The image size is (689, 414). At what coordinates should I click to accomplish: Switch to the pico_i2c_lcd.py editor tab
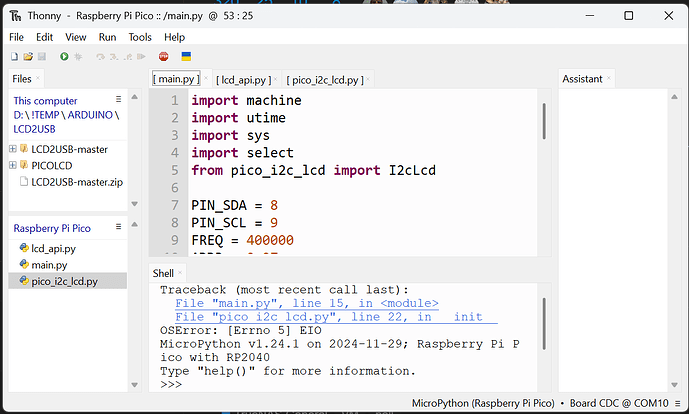coord(325,80)
